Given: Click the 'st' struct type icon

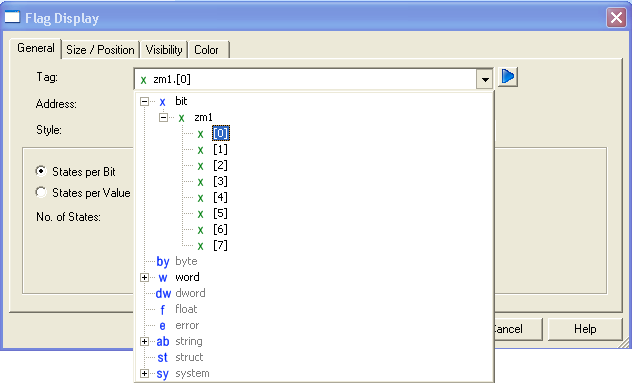Looking at the screenshot, I should coord(162,358).
